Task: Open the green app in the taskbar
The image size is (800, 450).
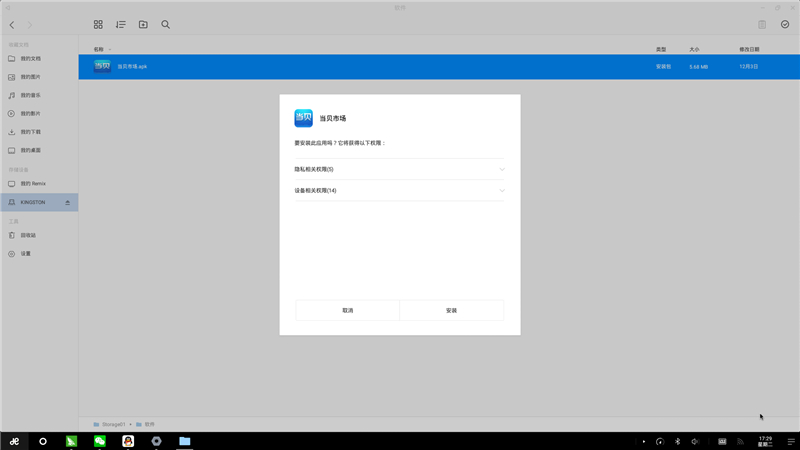Action: 71,441
